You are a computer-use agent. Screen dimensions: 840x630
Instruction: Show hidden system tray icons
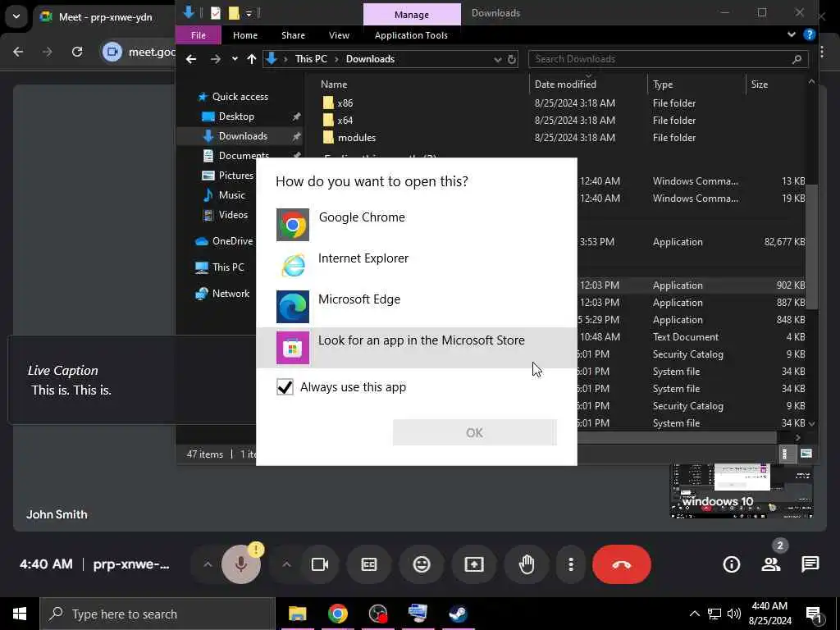pos(694,614)
